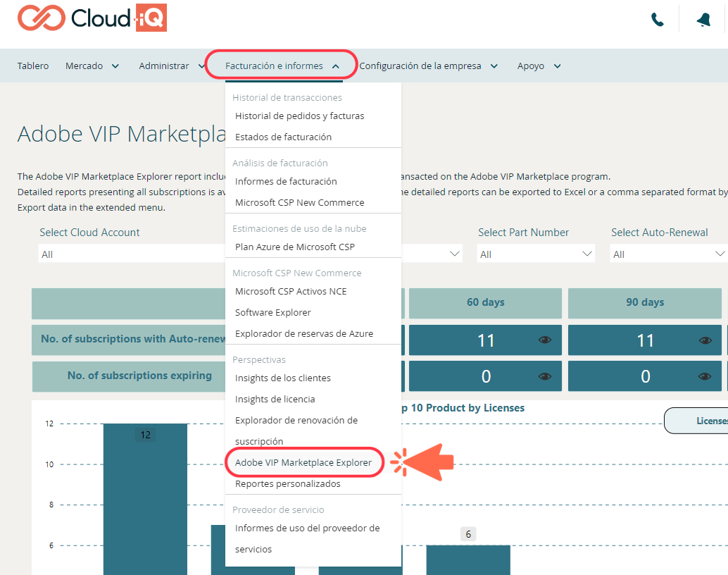This screenshot has height=575, width=728.
Task: Open Plan Azure de Microsoft CSP
Action: pos(295,247)
